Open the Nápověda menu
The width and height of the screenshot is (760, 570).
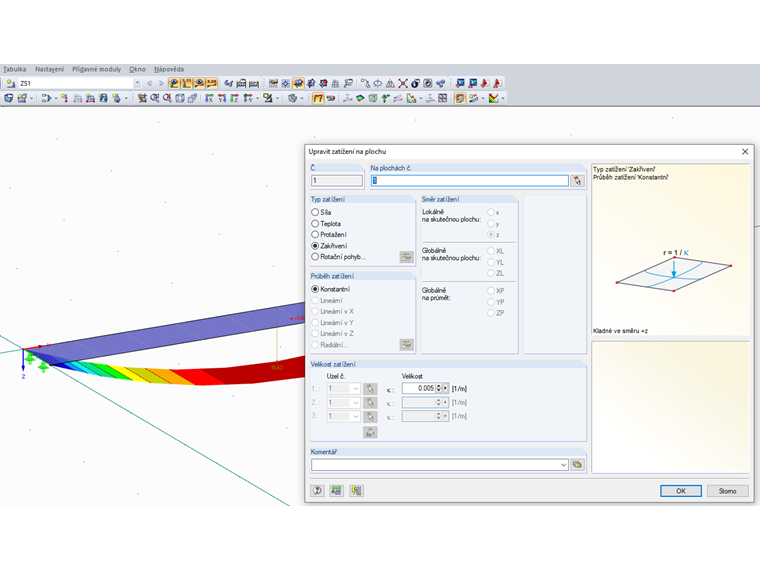[x=169, y=69]
